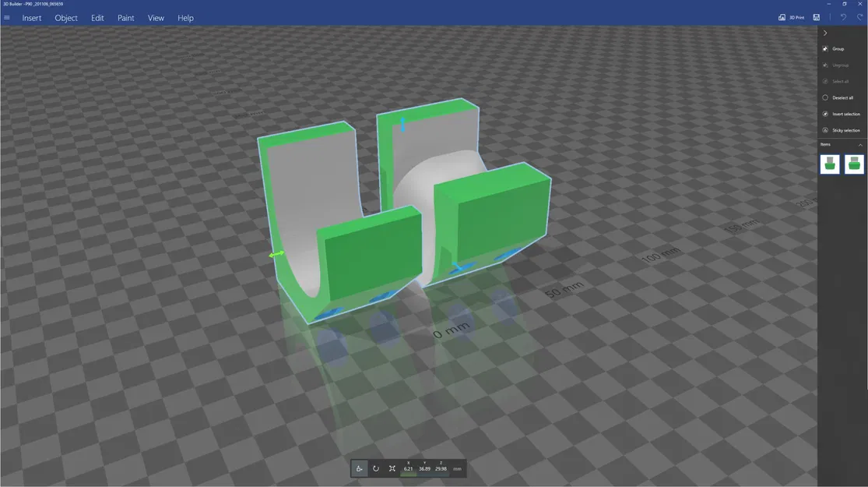Screen dimensions: 868x487
Task: Open the View menu
Action: [156, 18]
